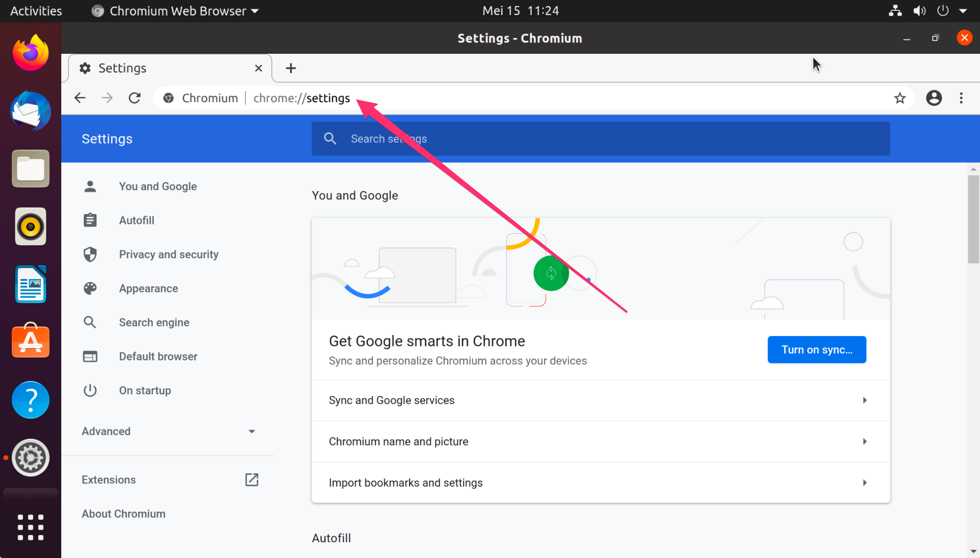This screenshot has width=980, height=558.
Task: Click the palette icon for Appearance
Action: tap(90, 289)
